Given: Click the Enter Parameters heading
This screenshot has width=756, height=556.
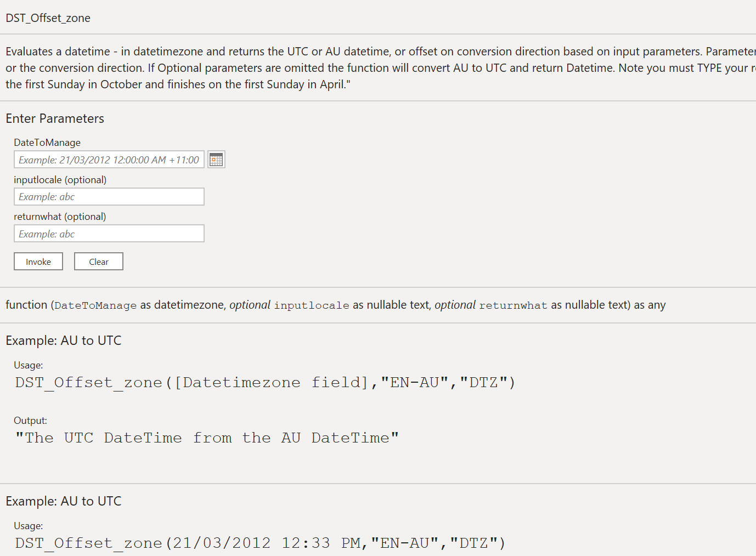Looking at the screenshot, I should point(55,118).
